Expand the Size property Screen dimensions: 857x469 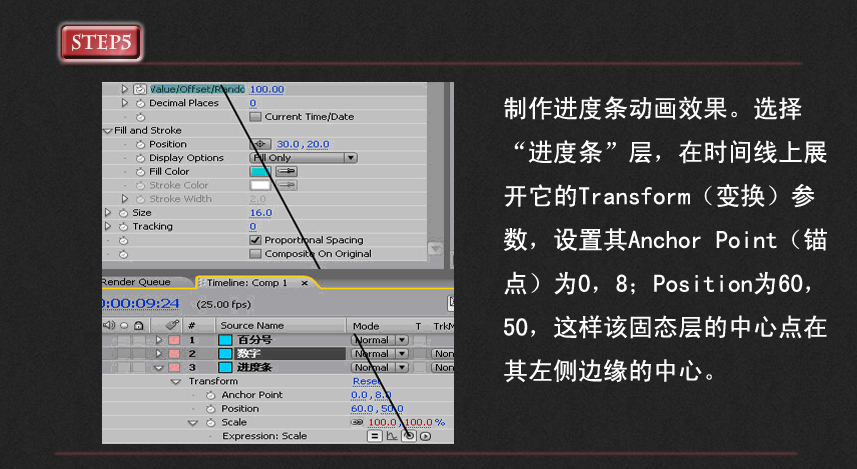108,213
